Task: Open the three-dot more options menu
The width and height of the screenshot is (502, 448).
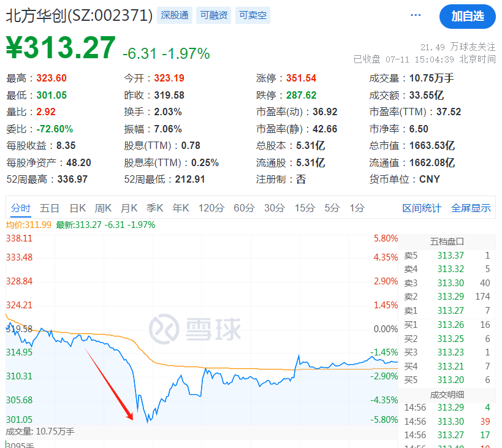Action: (x=415, y=15)
